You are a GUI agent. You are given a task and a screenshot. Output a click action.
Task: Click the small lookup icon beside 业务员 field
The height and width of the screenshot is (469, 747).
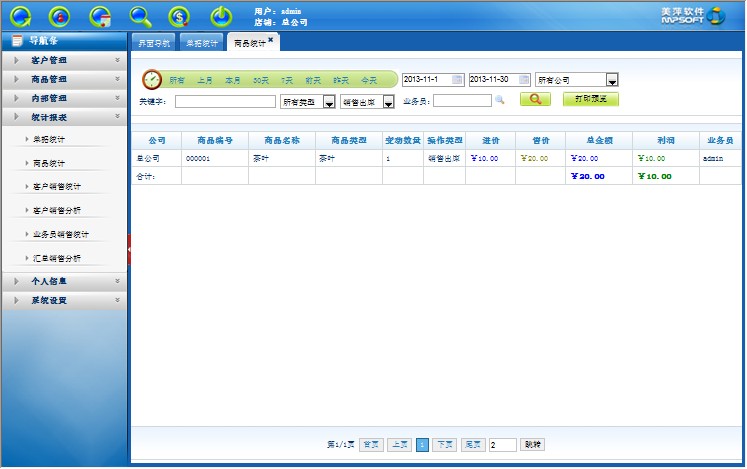[500, 100]
